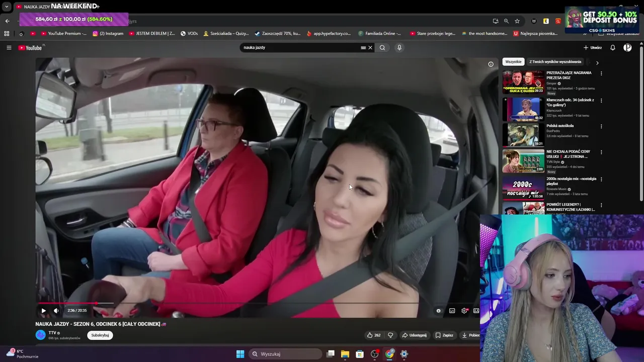Open options for 2000s nostalgia mix
Viewport: 644px width, 362px height.
[x=601, y=179]
